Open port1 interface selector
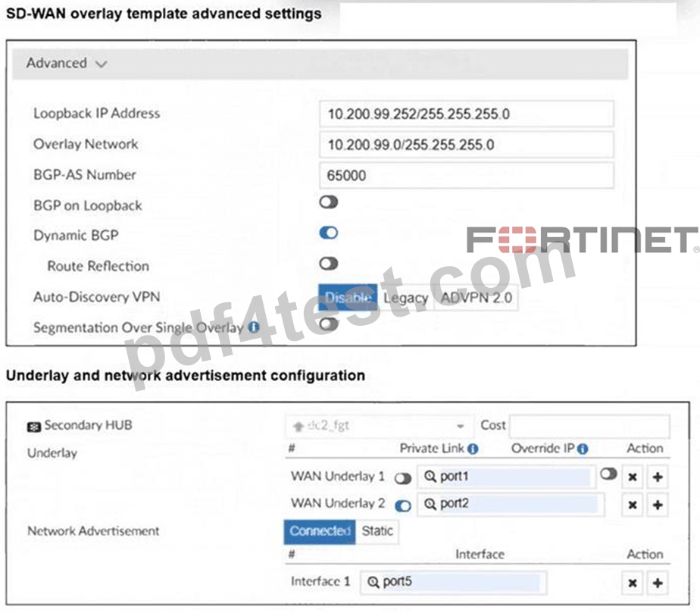700x613 pixels. tap(506, 477)
